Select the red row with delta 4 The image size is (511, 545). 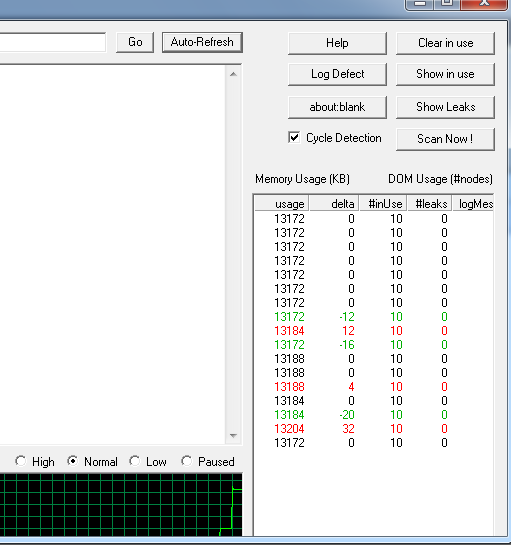coord(374,387)
